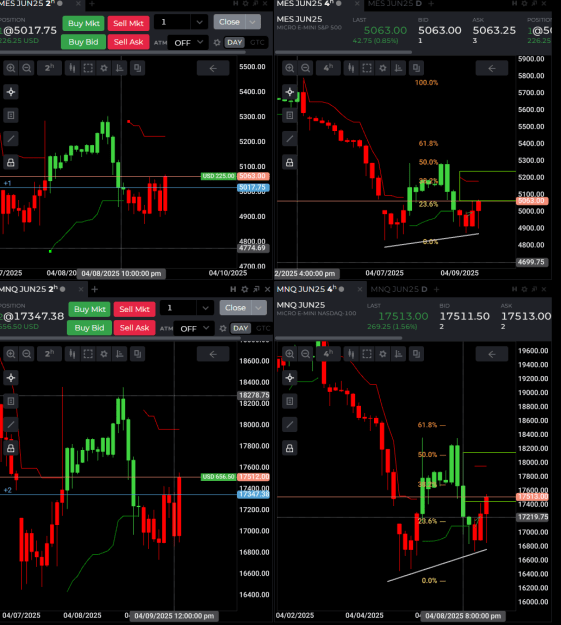The width and height of the screenshot is (561, 625).
Task: Click the USD 656.50 profit label on MNQ chart
Action: point(218,477)
